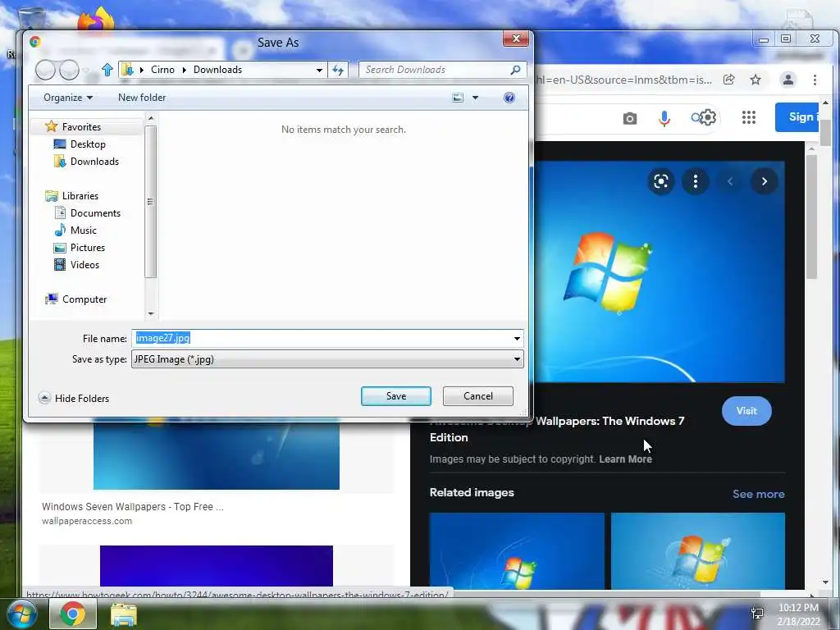Screen dimensions: 840x630
Task: Click the Up one level arrow in Save As
Action: (x=107, y=70)
